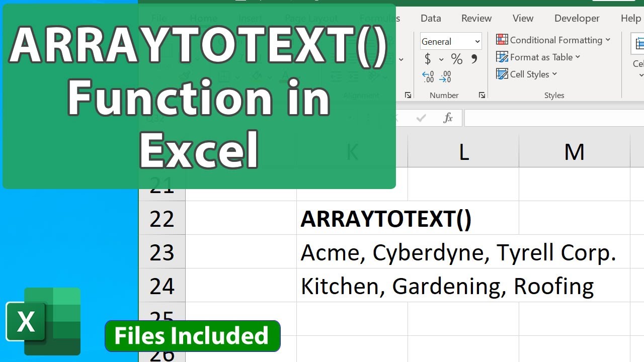Select column M header
Screen dimensions: 644x362
pyautogui.click(x=575, y=151)
